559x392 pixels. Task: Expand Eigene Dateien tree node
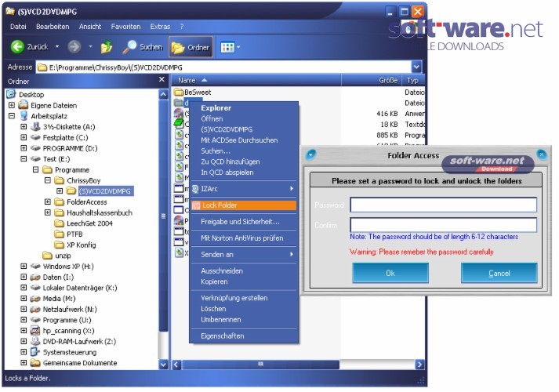(x=12, y=105)
